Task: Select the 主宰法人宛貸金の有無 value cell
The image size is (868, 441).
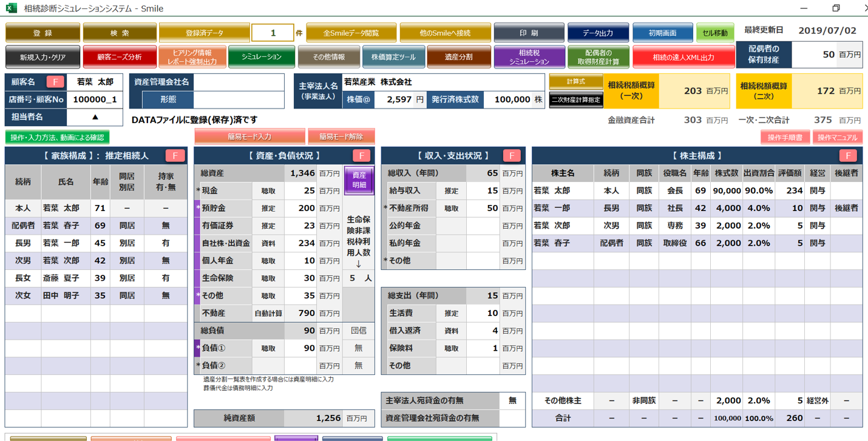Action: click(x=512, y=400)
